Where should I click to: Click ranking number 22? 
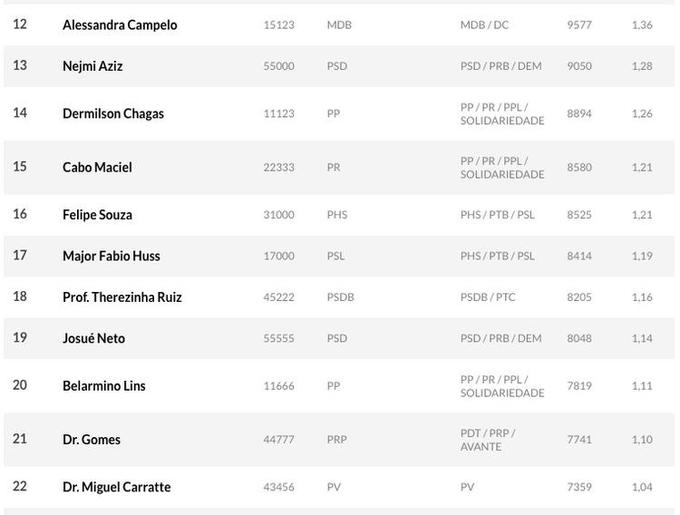(20, 487)
